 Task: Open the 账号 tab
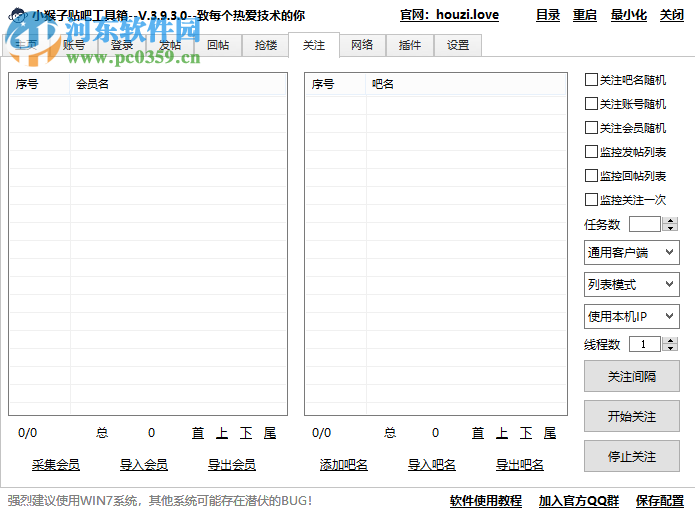pos(74,45)
